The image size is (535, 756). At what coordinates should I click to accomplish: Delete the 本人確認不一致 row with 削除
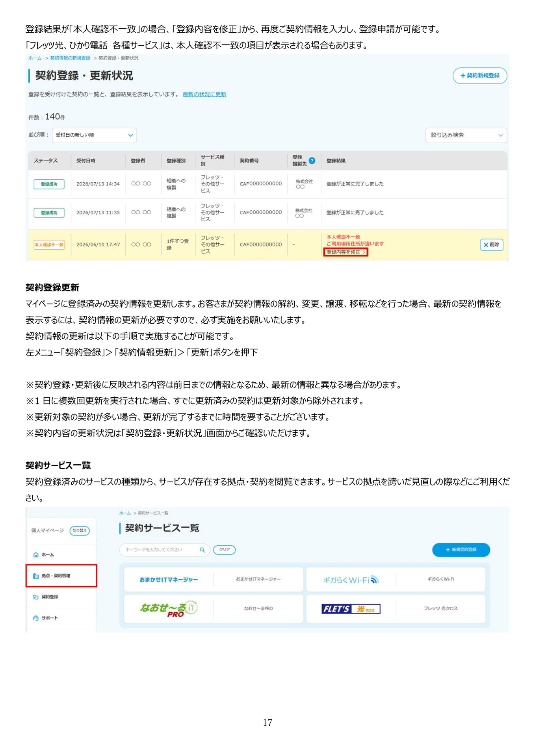pyautogui.click(x=491, y=245)
